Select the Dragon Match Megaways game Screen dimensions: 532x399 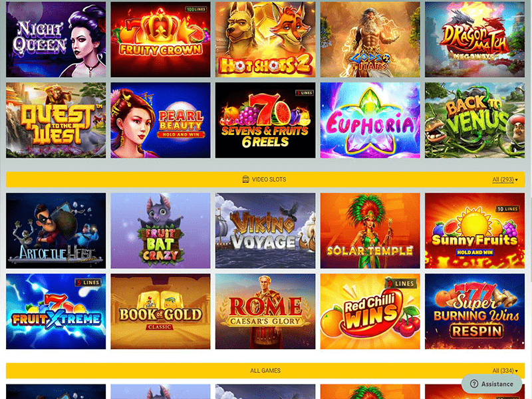475,39
